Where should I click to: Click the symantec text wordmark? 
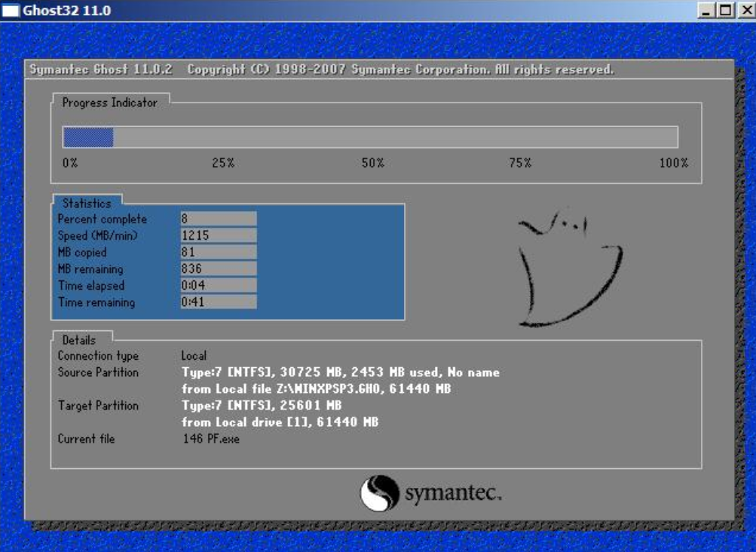[x=453, y=494]
